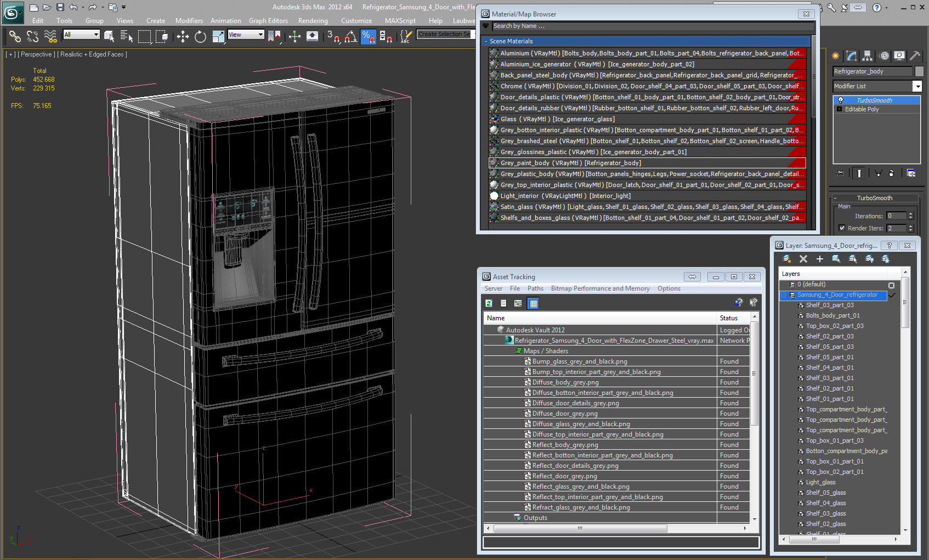Toggle the Angle Snap button
929x560 pixels.
(x=350, y=36)
